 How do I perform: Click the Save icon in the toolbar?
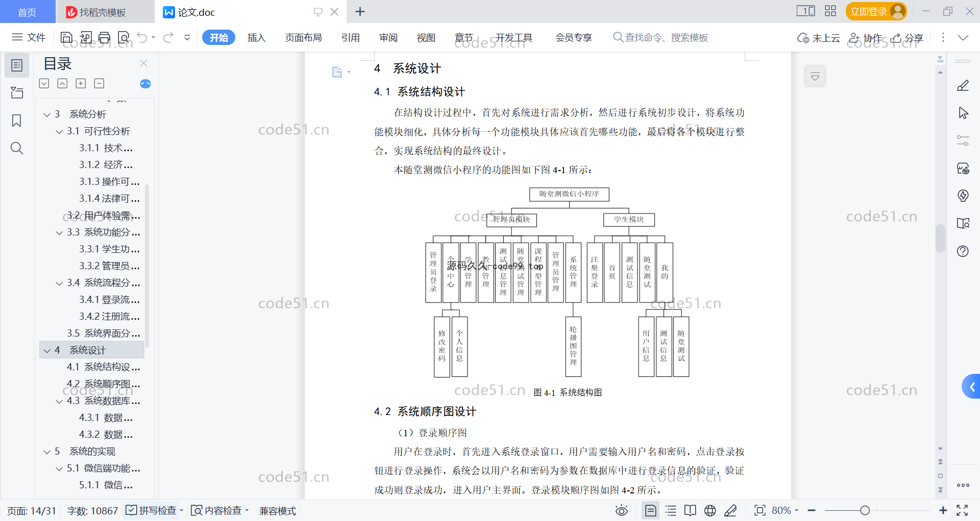(66, 37)
